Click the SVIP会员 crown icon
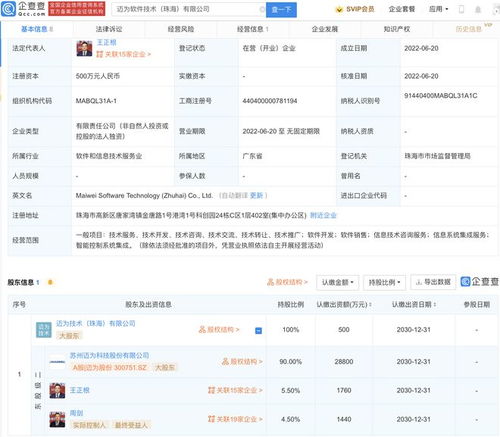Image resolution: width=500 pixels, height=437 pixels. pos(339,10)
